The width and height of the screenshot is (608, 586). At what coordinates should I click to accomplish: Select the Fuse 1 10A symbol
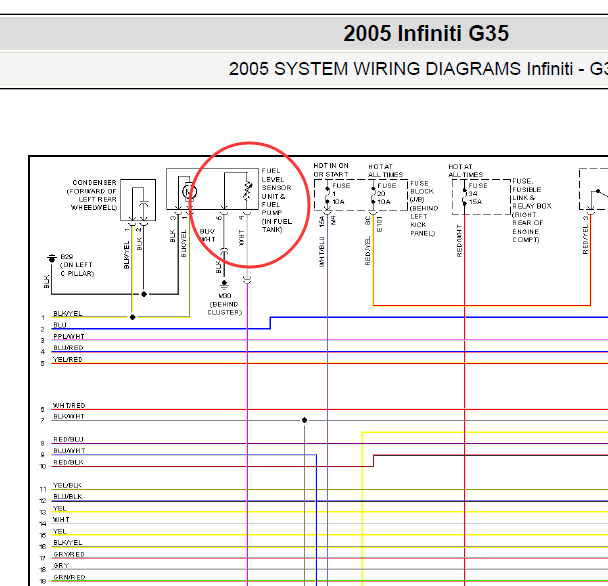[x=328, y=195]
